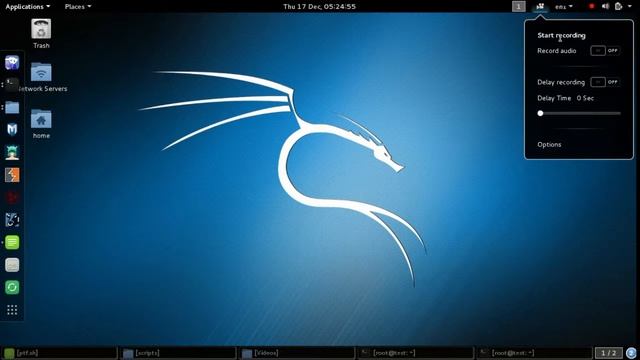Toggle the Delay recording switch
Screen dimensions: 640x360
click(605, 82)
